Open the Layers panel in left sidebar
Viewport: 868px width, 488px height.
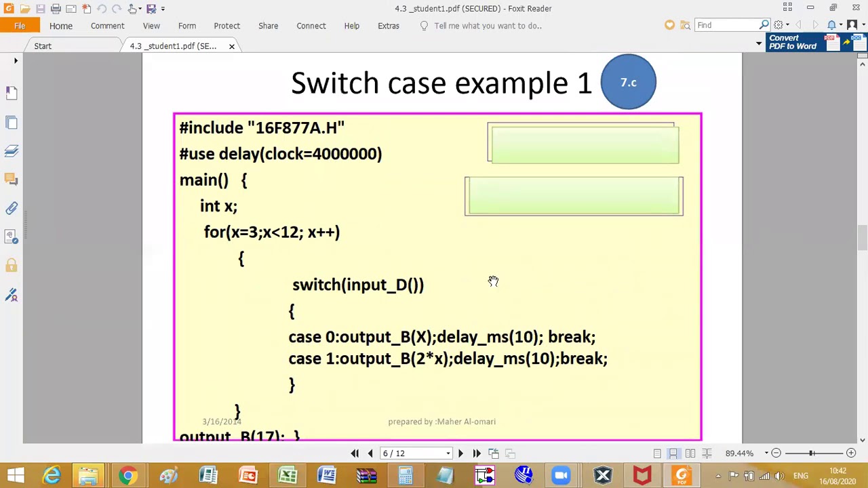click(x=12, y=150)
